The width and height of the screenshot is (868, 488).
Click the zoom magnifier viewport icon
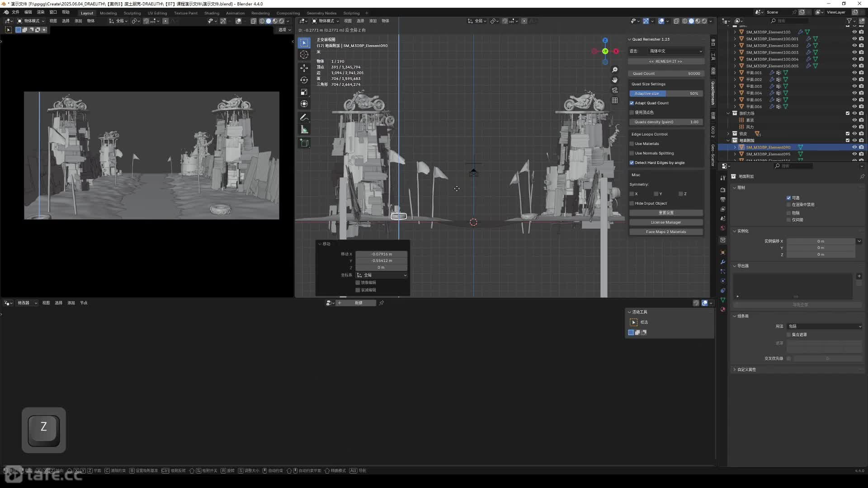615,70
